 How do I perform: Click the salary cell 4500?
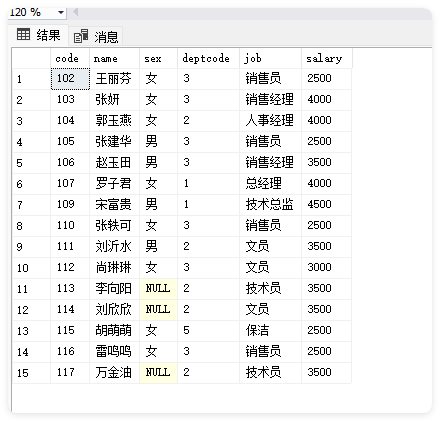[x=326, y=205]
